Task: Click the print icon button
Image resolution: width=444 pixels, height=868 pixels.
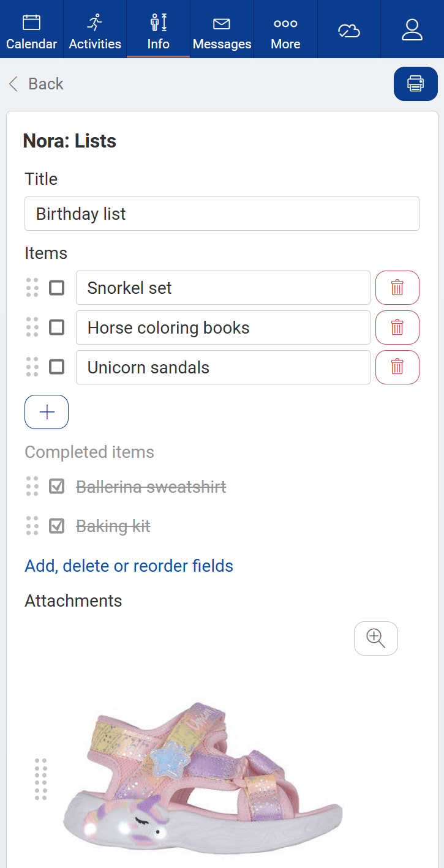Action: click(415, 84)
